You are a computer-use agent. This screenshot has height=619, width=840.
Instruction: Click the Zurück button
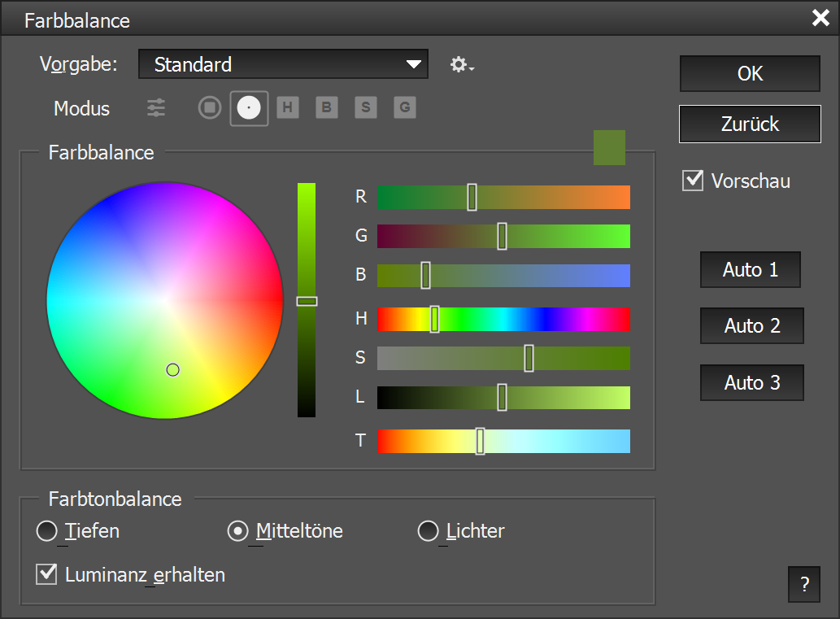pyautogui.click(x=750, y=124)
